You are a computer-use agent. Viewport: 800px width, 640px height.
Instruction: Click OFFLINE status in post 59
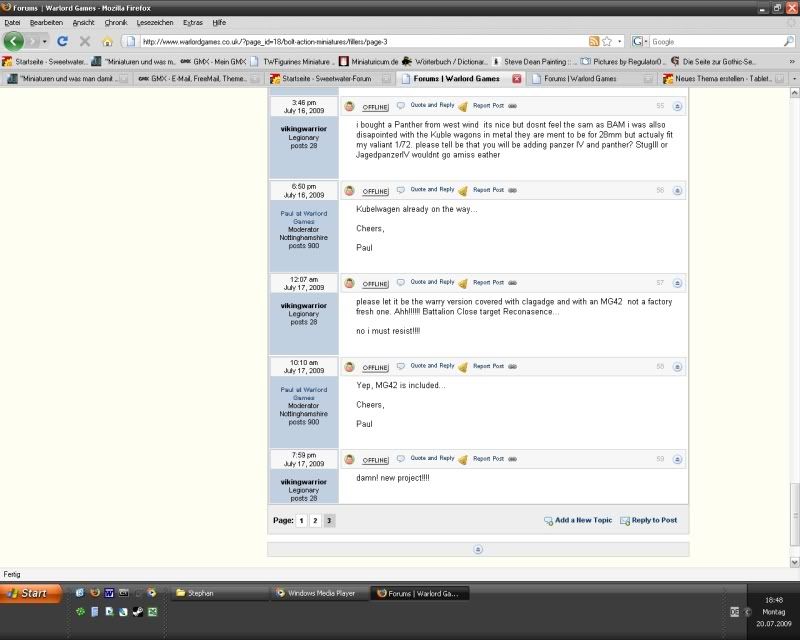click(x=375, y=460)
